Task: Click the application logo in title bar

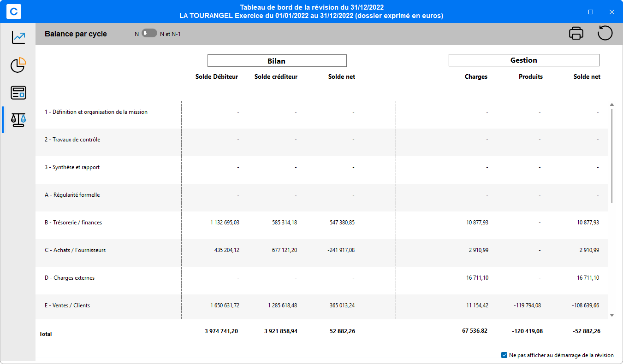Action: coord(14,12)
